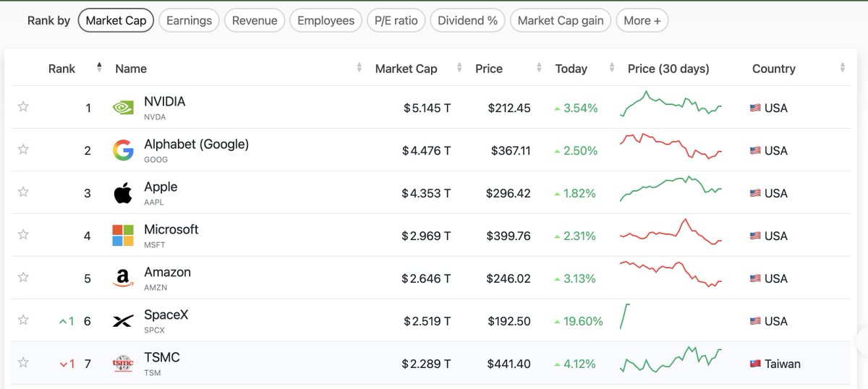Star Apple as a favorite

click(23, 192)
